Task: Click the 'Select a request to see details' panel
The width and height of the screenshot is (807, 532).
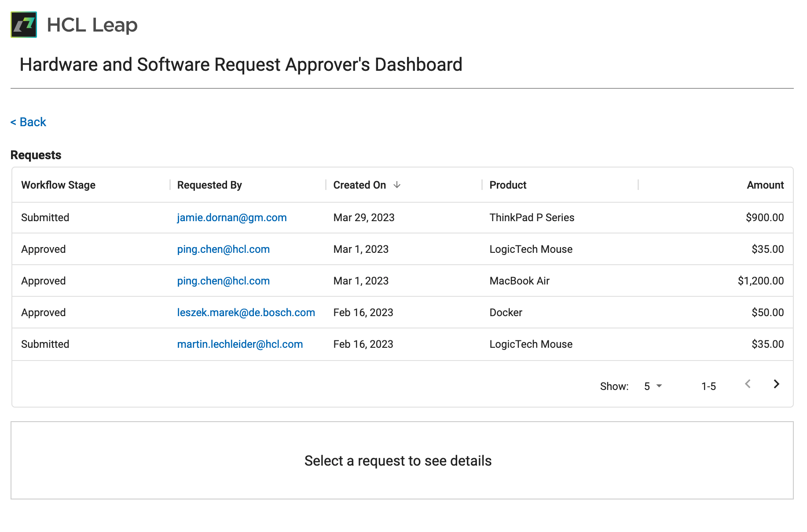Action: pos(402,460)
